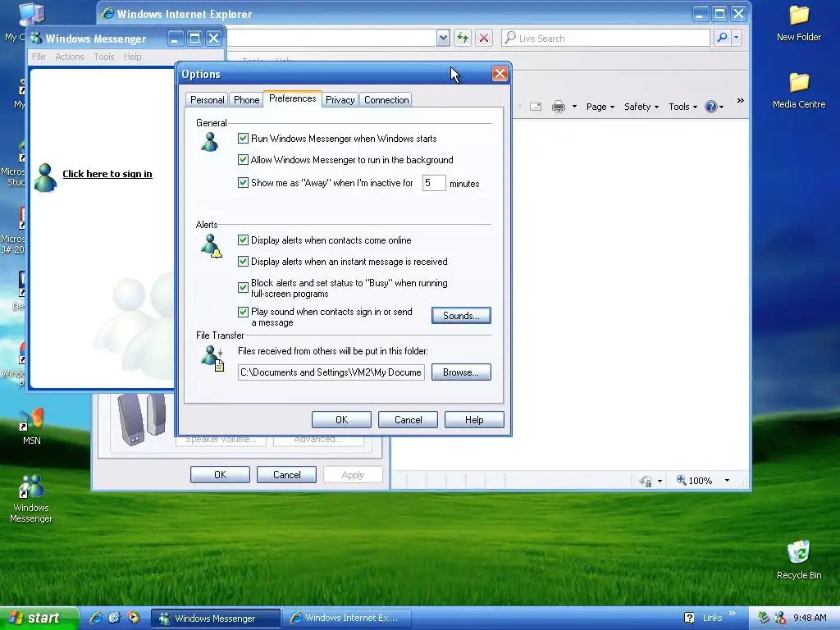840x630 pixels.
Task: Click the IE read mail icon
Action: 536,107
